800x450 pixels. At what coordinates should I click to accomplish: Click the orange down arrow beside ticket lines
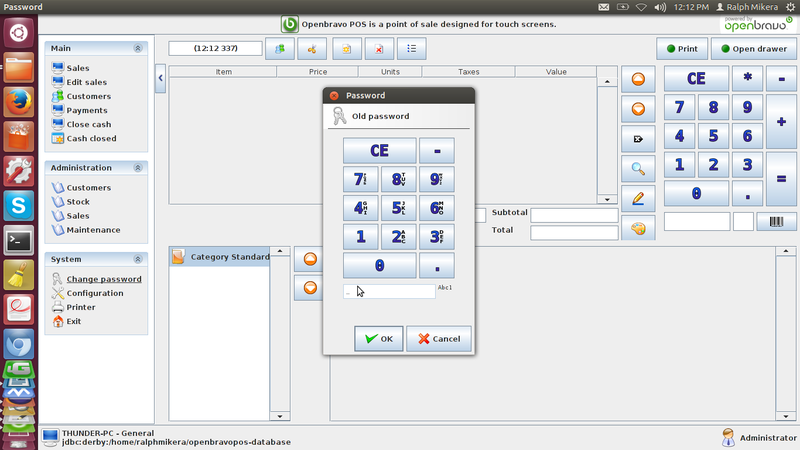pos(638,109)
